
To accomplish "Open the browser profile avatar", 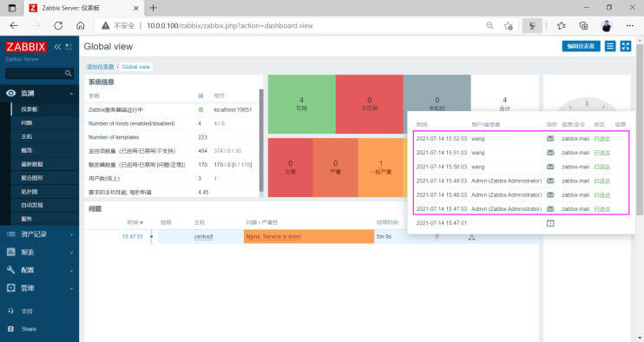I will (607, 26).
